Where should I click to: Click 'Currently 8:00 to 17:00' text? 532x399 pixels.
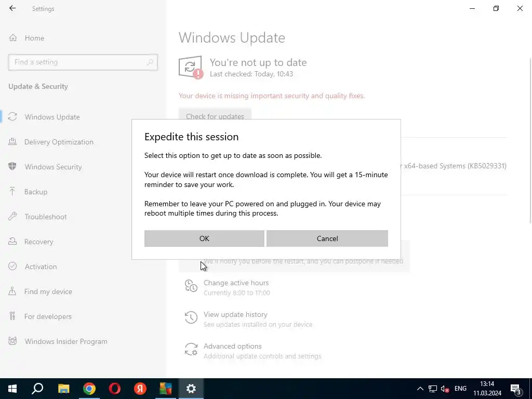[x=237, y=293]
